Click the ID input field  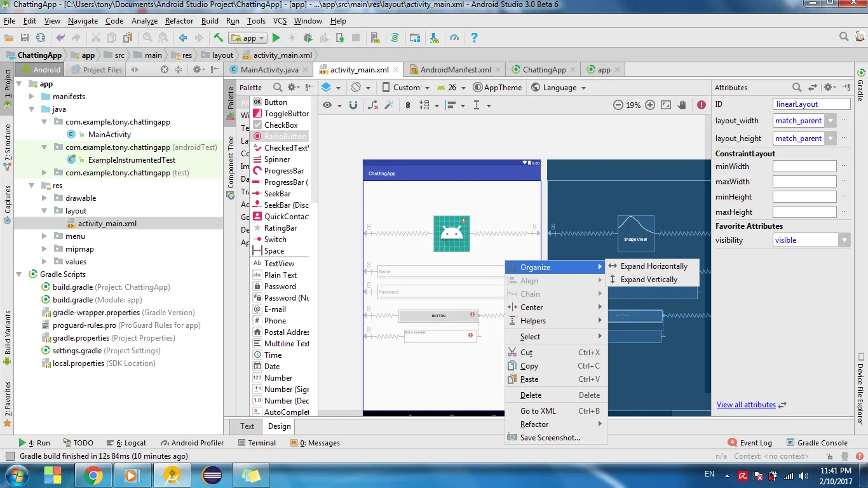click(811, 104)
